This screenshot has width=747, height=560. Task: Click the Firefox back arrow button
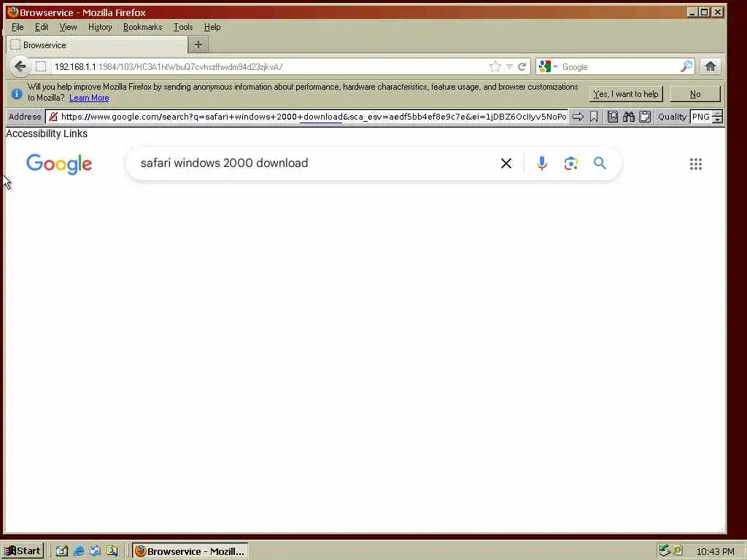click(x=20, y=66)
